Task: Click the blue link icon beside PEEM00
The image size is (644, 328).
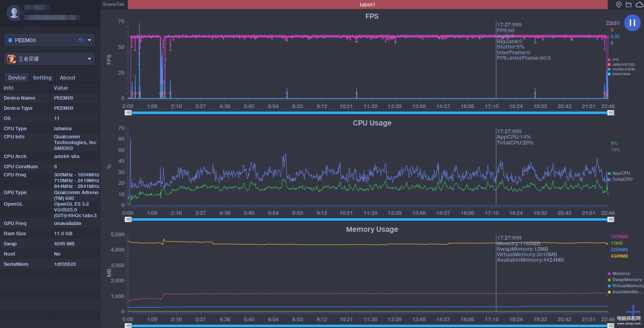Action: (x=80, y=40)
